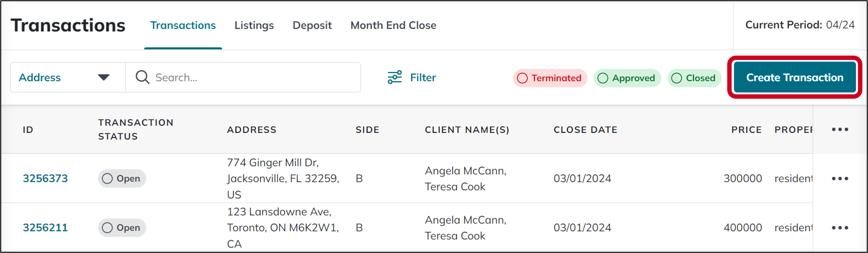Open row actions for transaction 3256373
868x253 pixels.
pos(840,179)
